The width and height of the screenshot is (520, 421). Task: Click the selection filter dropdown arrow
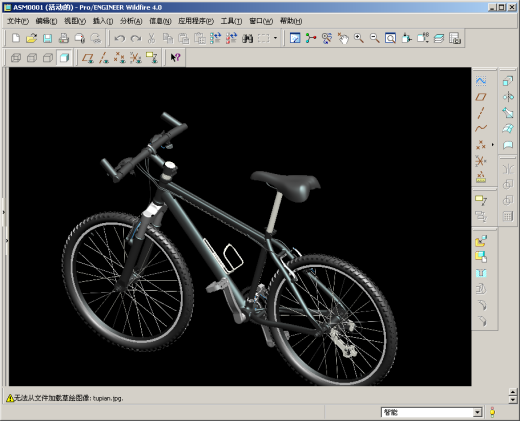click(x=478, y=412)
